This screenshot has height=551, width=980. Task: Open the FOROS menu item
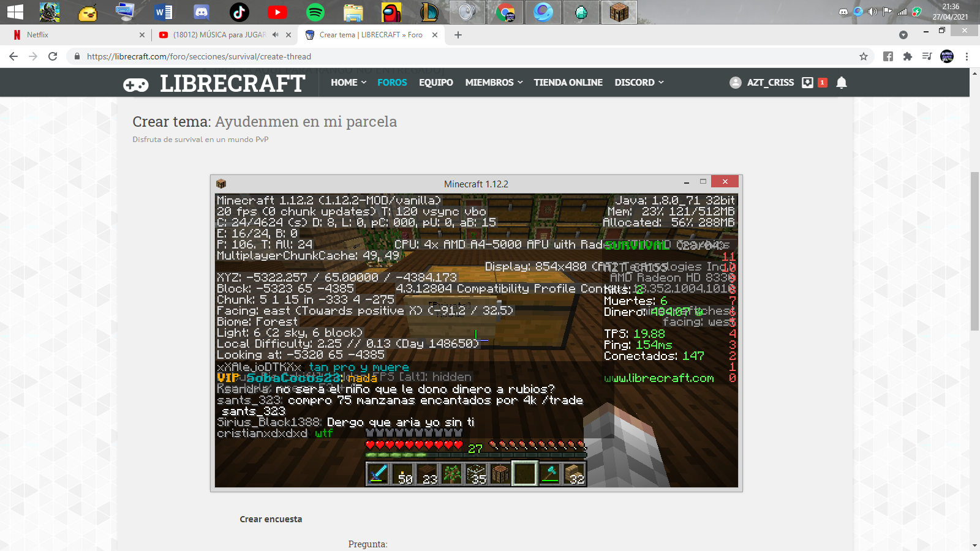(392, 83)
